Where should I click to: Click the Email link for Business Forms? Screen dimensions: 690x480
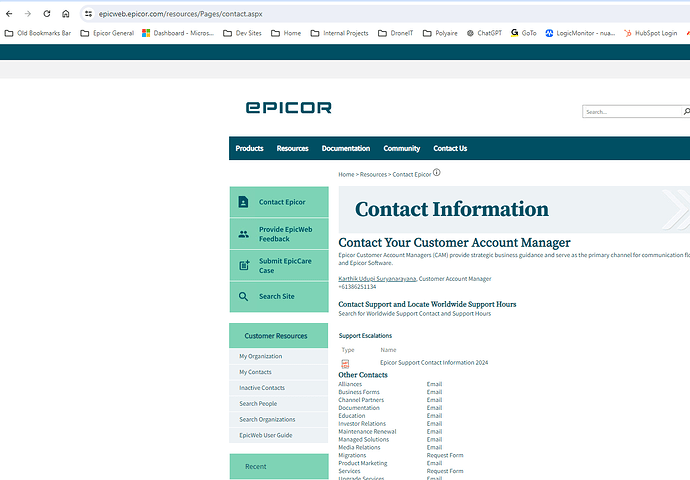tap(434, 392)
